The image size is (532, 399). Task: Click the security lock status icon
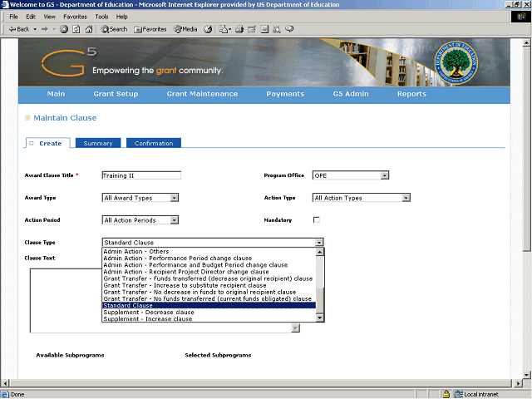point(446,394)
